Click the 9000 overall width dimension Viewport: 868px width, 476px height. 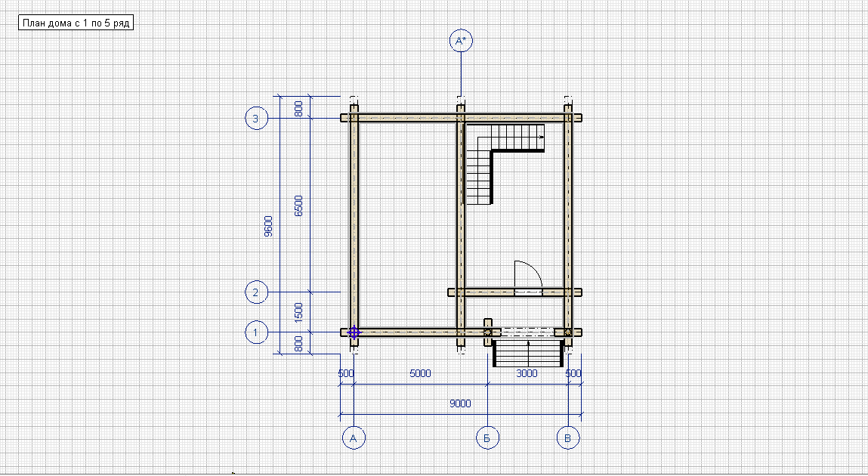(x=459, y=403)
